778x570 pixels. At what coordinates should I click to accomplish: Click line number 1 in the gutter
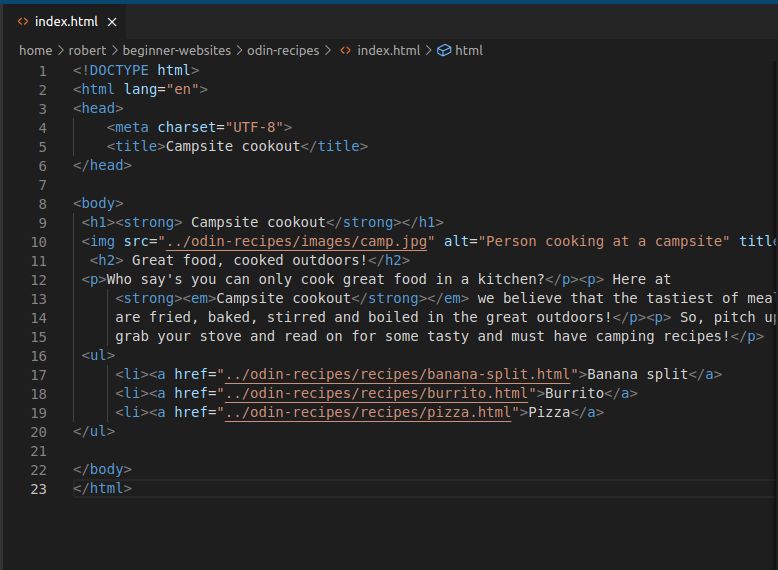[x=43, y=71]
